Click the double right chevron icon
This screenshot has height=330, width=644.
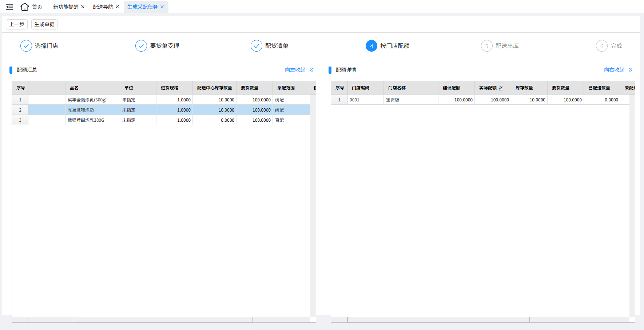click(631, 70)
